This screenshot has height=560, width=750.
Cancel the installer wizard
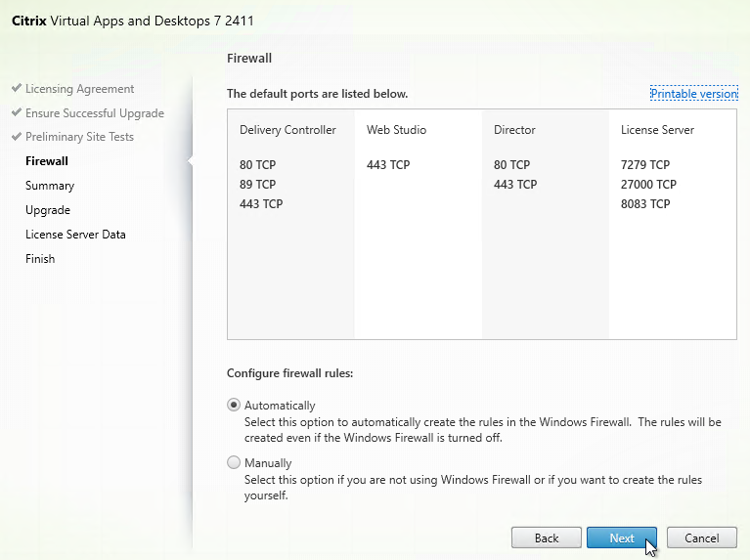point(702,538)
